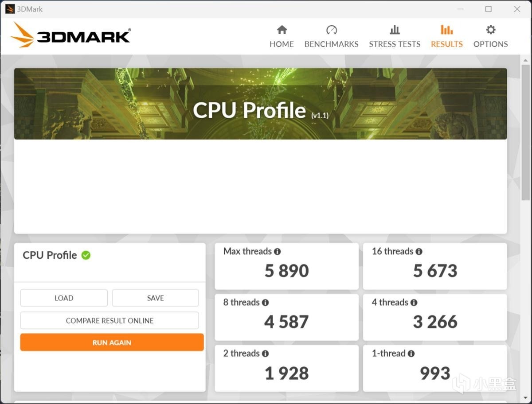The height and width of the screenshot is (404, 532).
Task: Click the 3DMark logo in the header
Action: point(71,35)
